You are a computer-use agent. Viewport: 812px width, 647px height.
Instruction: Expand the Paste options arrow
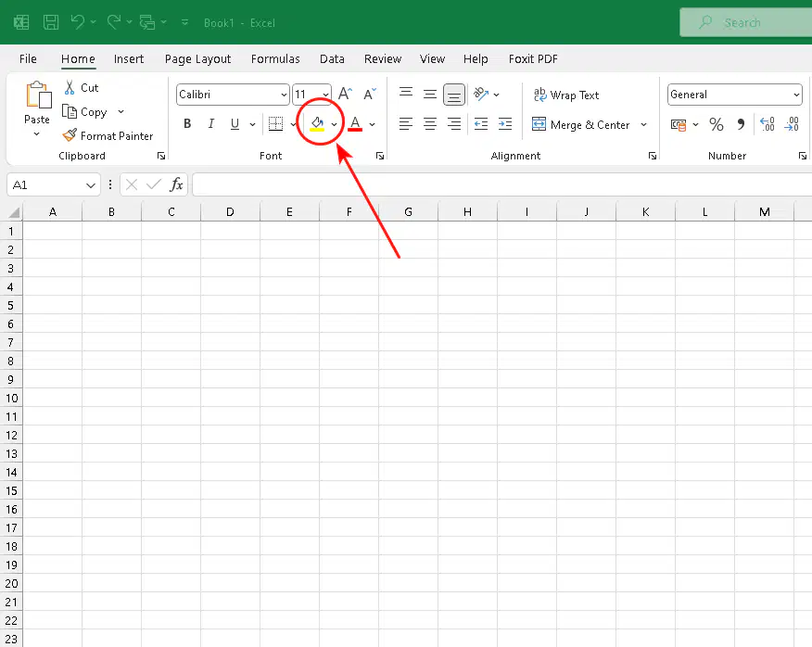(x=37, y=134)
